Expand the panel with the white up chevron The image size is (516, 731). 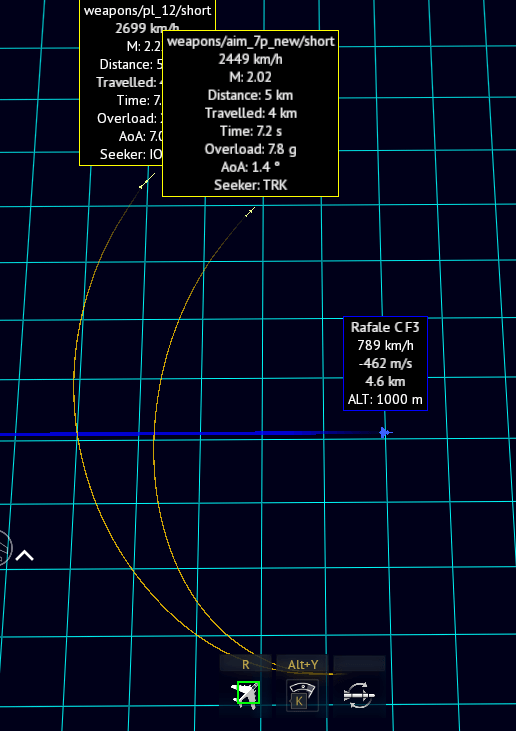24,556
